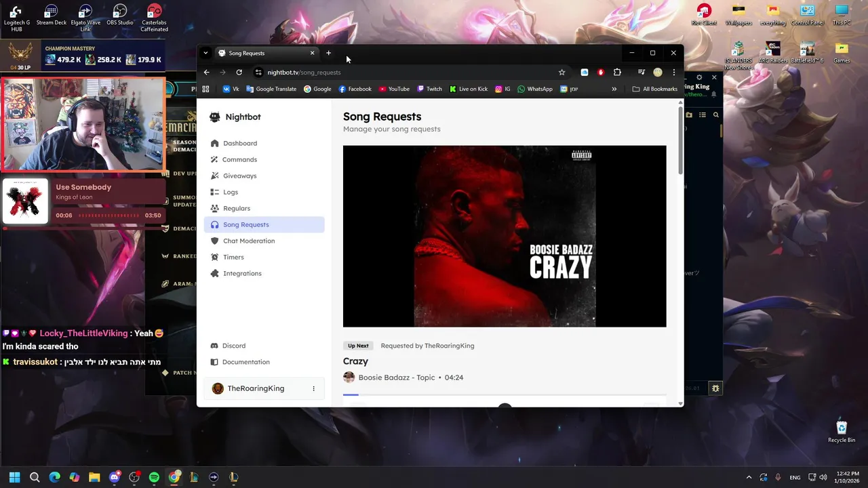
Task: Open the All Bookmarks folder
Action: pyautogui.click(x=654, y=89)
